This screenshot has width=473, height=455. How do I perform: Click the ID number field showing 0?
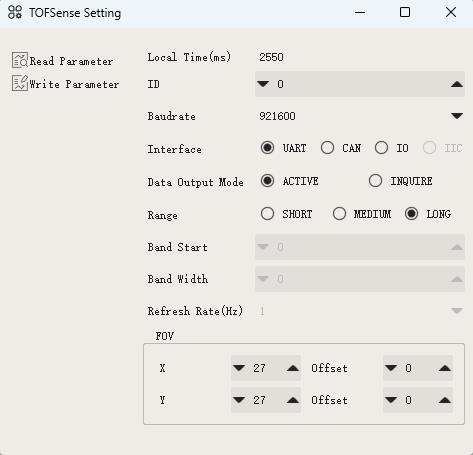360,84
